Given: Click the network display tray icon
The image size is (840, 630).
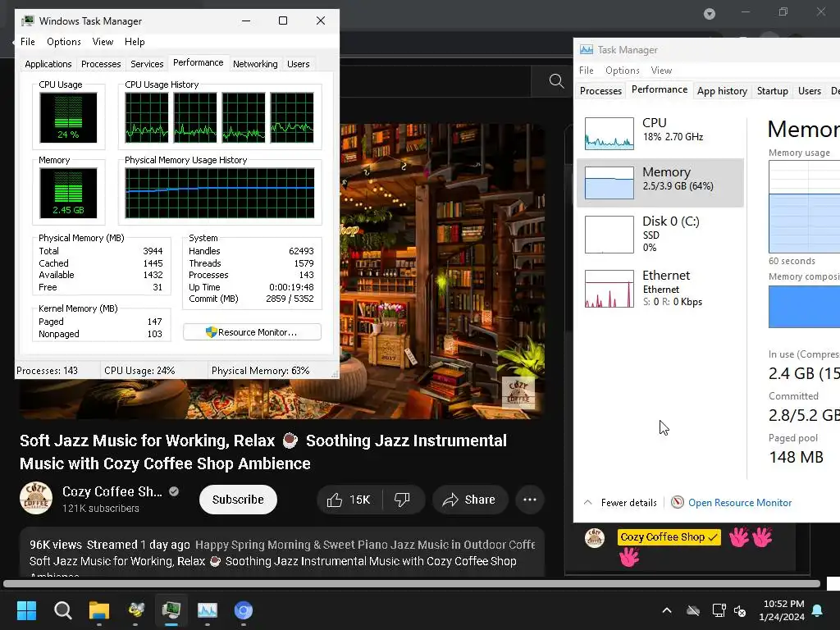Looking at the screenshot, I should [719, 610].
